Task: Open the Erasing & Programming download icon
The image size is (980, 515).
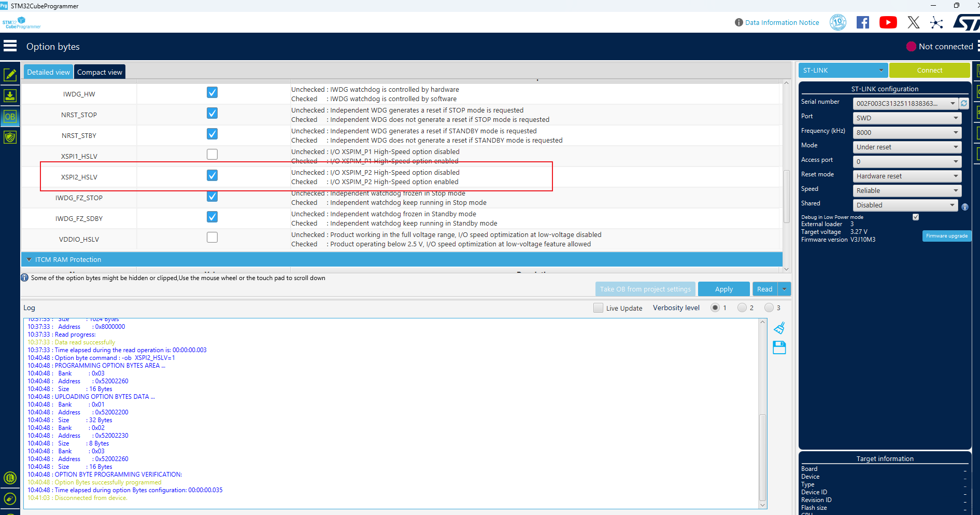Action: (10, 96)
